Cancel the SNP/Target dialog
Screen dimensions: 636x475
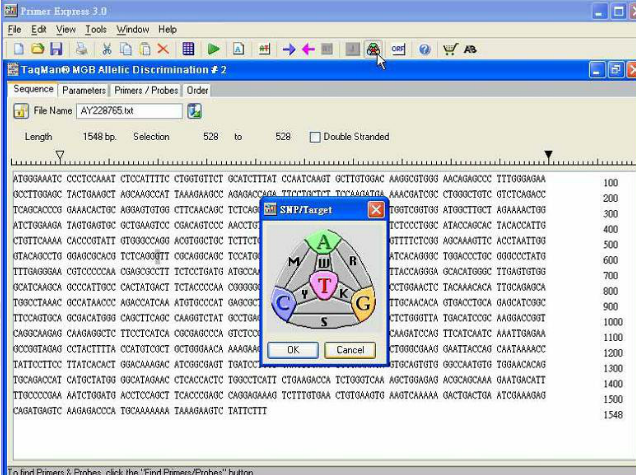[350, 350]
